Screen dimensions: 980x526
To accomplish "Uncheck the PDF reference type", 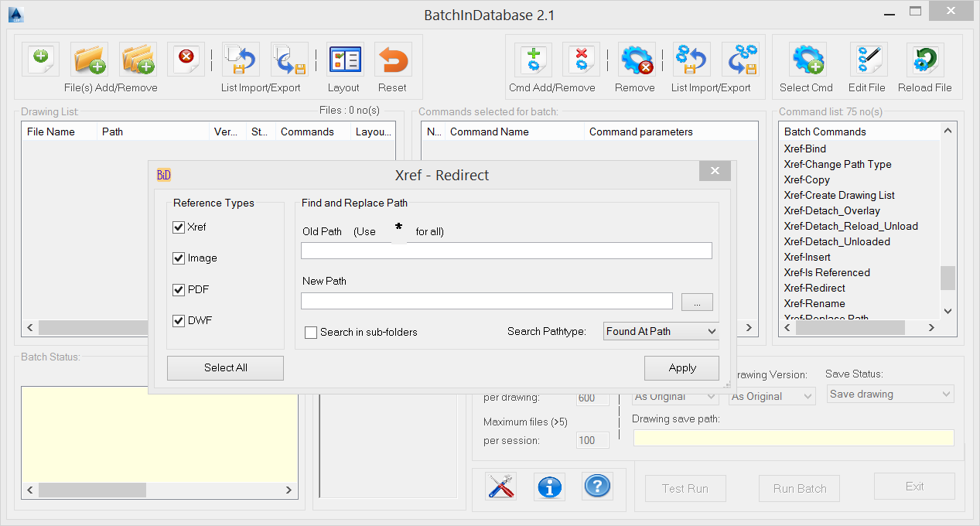I will pos(179,289).
